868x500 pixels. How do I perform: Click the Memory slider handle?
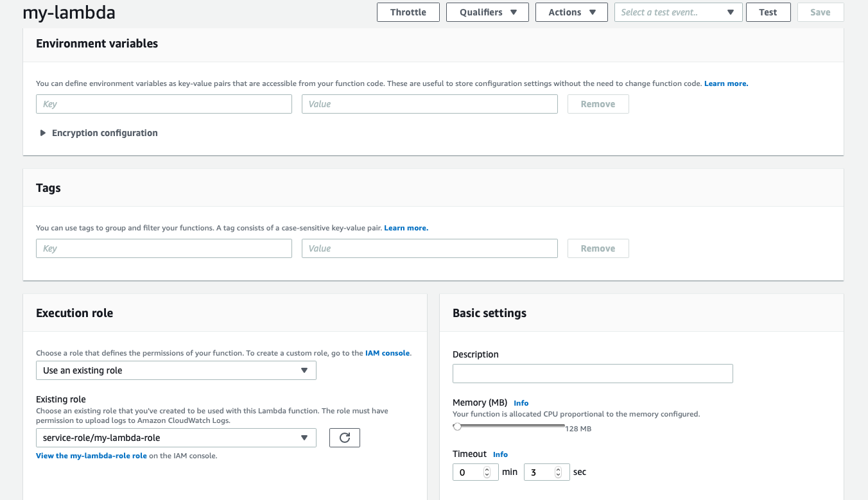click(x=457, y=426)
